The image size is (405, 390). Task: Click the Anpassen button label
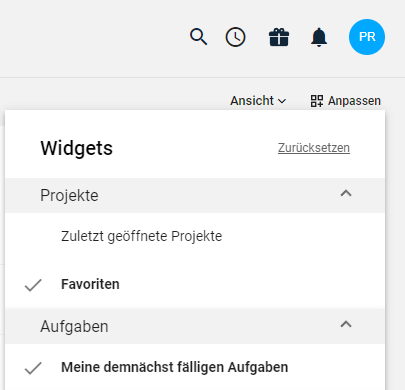(354, 101)
